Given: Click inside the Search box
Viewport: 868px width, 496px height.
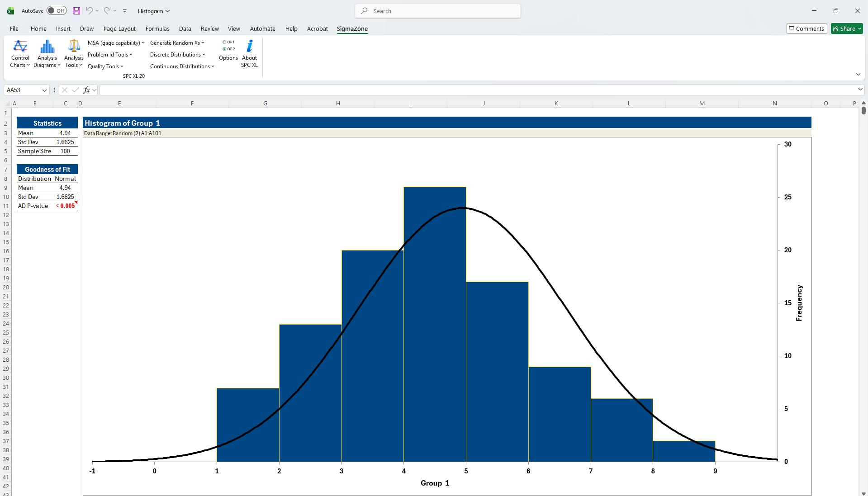Looking at the screenshot, I should tap(437, 11).
